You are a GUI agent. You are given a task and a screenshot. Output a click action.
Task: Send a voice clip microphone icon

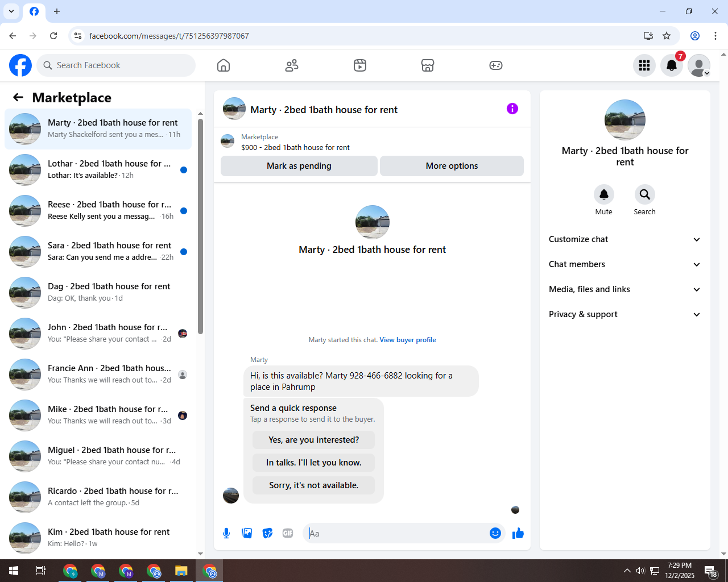tap(226, 533)
